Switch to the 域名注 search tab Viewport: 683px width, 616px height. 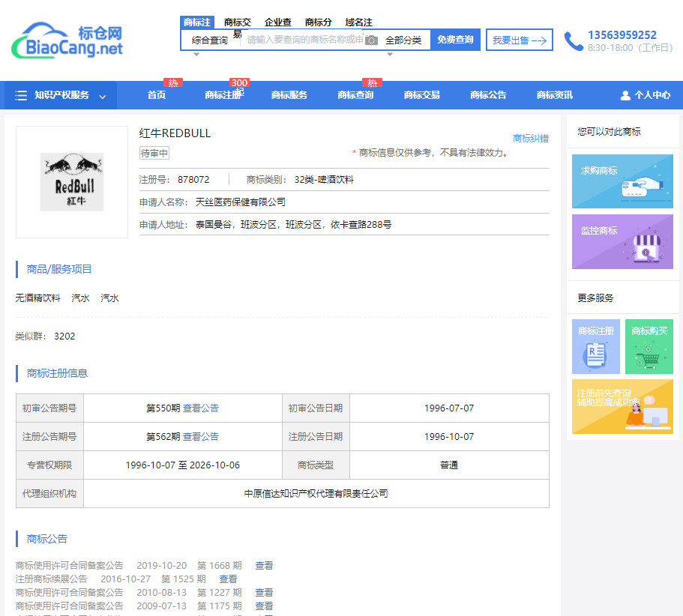pyautogui.click(x=359, y=22)
